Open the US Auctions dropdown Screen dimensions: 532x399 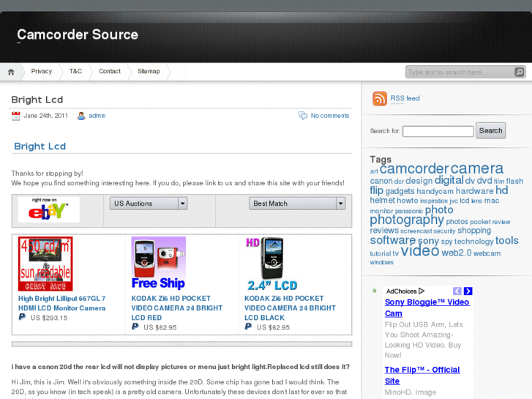coord(149,204)
